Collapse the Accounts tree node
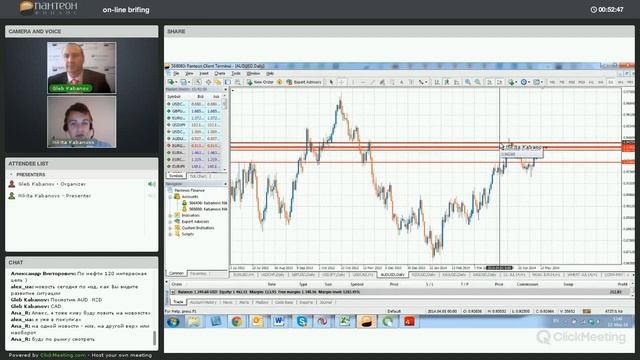 pyautogui.click(x=171, y=196)
